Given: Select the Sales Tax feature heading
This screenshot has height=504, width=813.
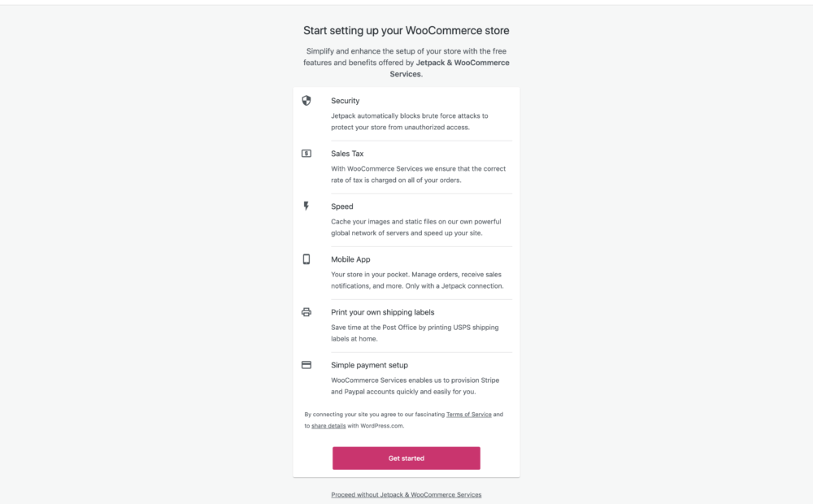Looking at the screenshot, I should click(x=347, y=154).
